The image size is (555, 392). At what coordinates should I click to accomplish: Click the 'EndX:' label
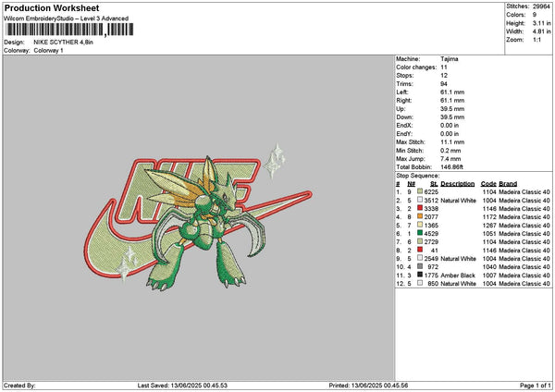[404, 126]
